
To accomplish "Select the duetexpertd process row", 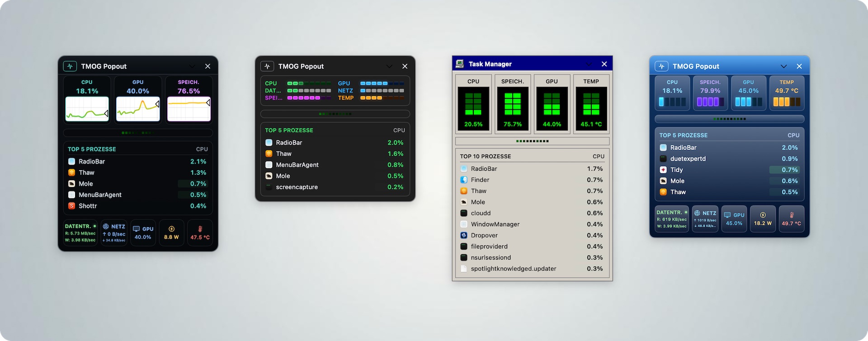I will (x=730, y=159).
